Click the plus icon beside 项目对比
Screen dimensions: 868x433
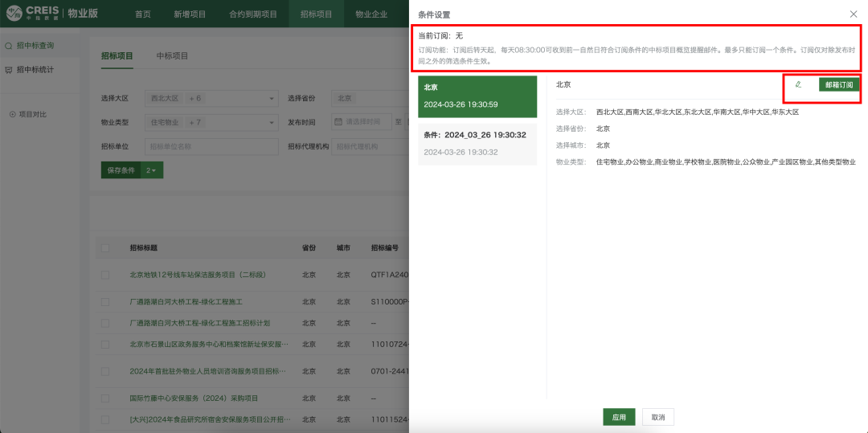12,114
